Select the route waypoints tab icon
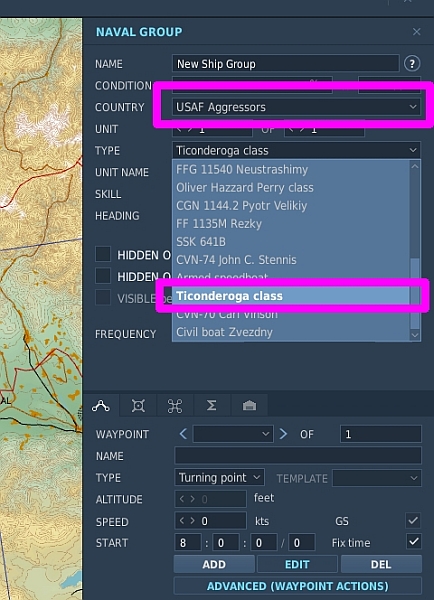 pyautogui.click(x=101, y=406)
